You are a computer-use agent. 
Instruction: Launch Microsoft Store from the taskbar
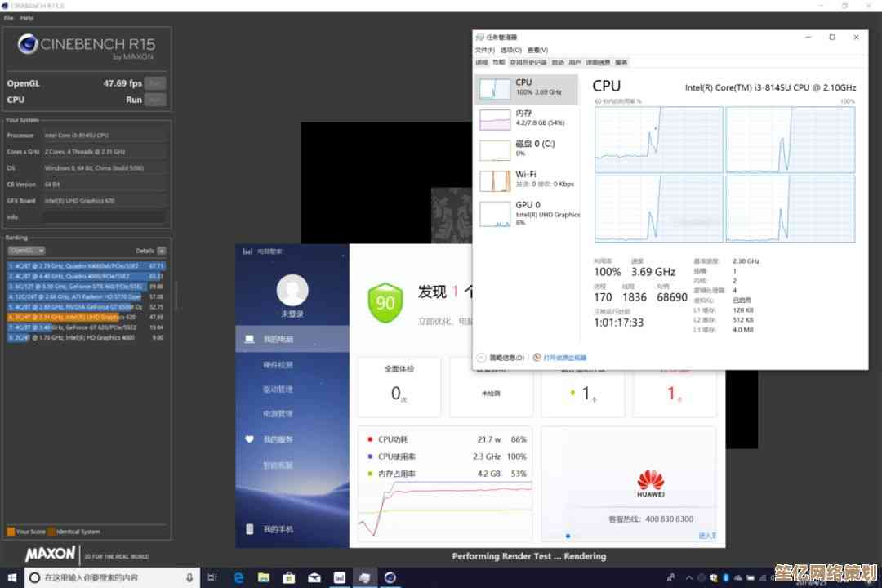coord(288,578)
